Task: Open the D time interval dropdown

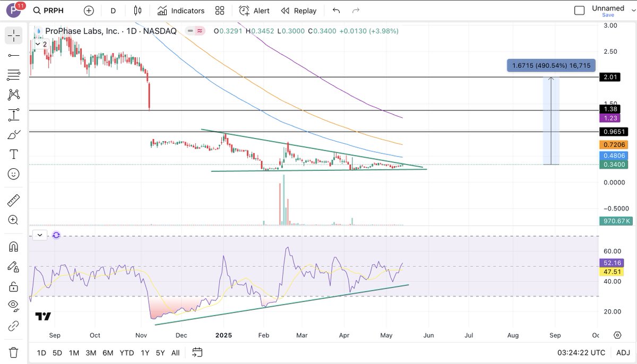Action: (113, 11)
